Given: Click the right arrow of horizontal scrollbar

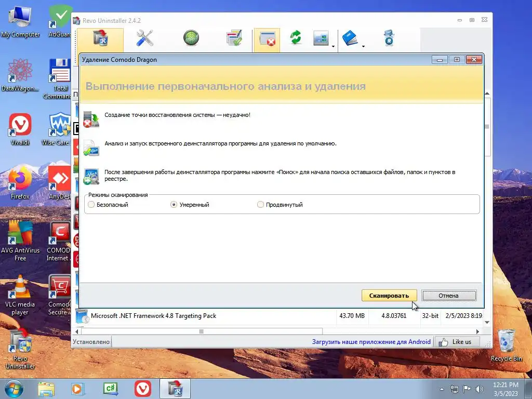Looking at the screenshot, I should coord(478,331).
